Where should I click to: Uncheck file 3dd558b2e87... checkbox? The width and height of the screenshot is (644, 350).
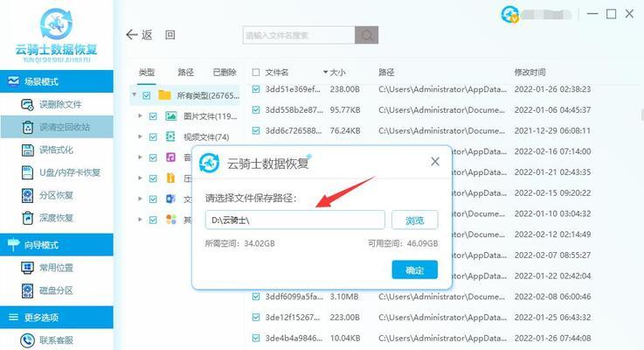256,109
